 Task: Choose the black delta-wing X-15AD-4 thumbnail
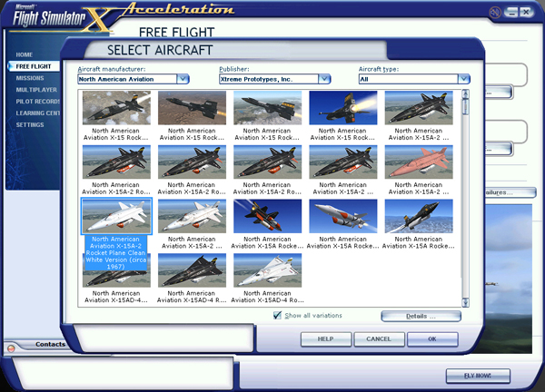point(192,270)
